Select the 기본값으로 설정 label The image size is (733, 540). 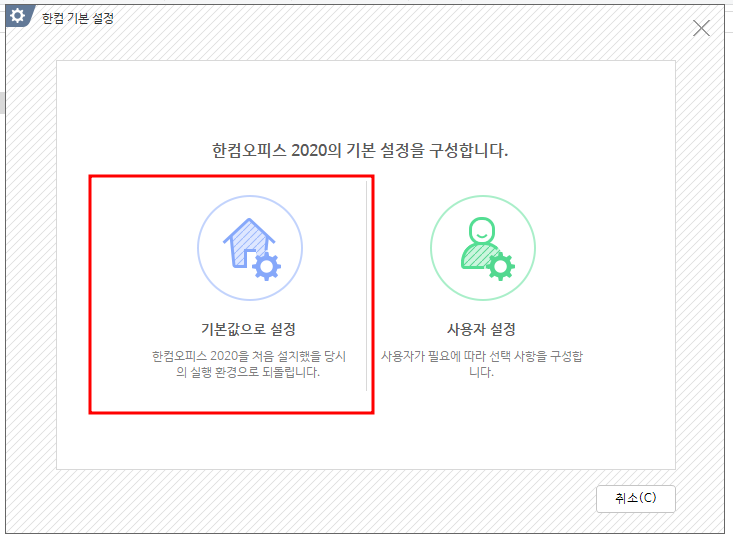click(x=248, y=329)
